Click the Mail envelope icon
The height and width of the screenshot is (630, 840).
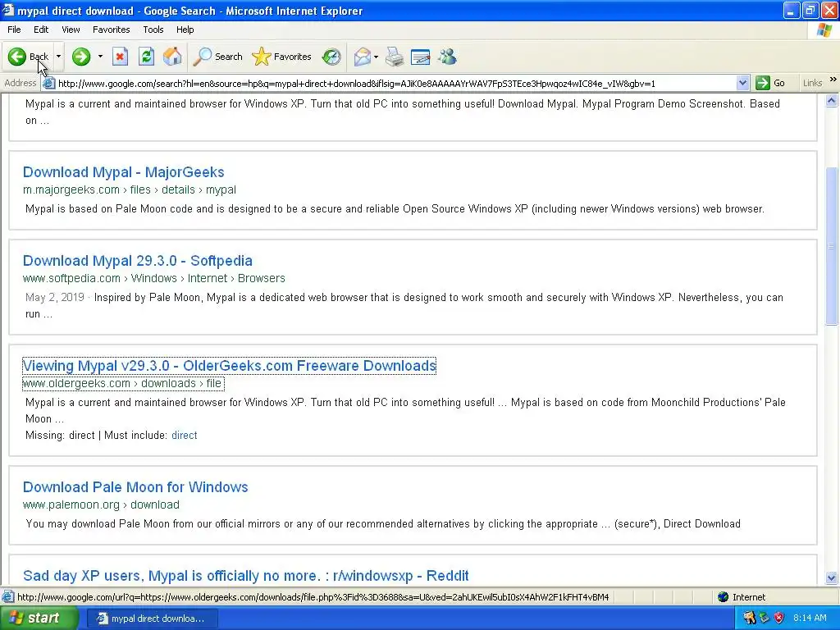point(362,57)
